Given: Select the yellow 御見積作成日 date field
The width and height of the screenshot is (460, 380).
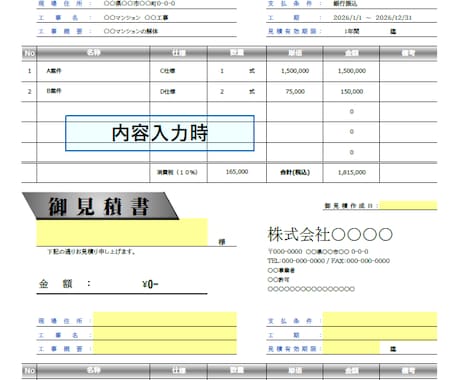Looking at the screenshot, I should 408,205.
